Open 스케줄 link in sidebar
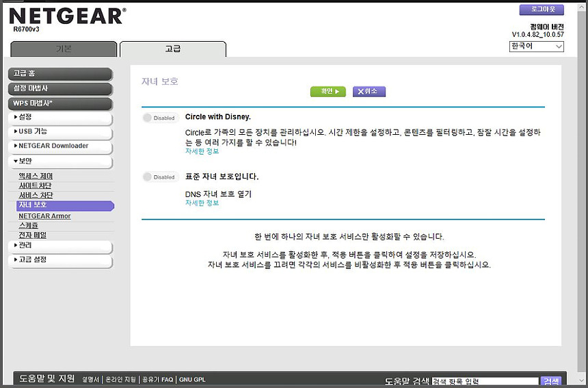This screenshot has height=388, width=588. (x=29, y=226)
